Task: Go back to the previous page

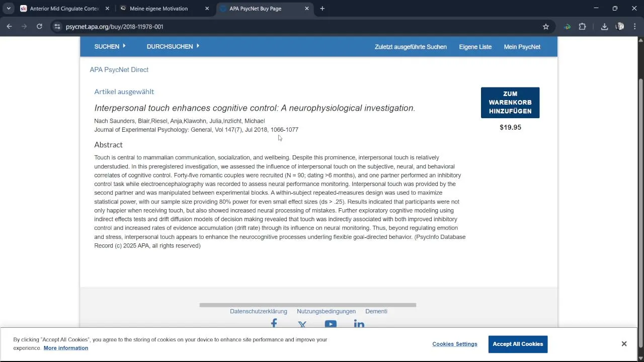Action: [9, 27]
